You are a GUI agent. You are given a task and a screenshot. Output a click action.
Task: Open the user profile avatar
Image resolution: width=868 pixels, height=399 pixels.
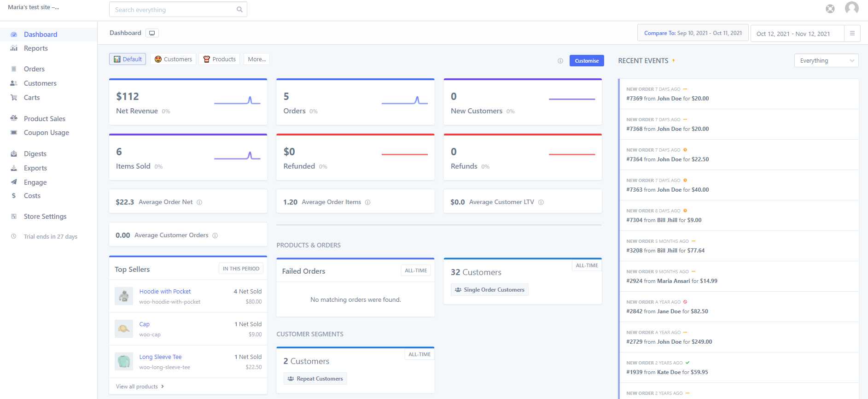pos(852,8)
